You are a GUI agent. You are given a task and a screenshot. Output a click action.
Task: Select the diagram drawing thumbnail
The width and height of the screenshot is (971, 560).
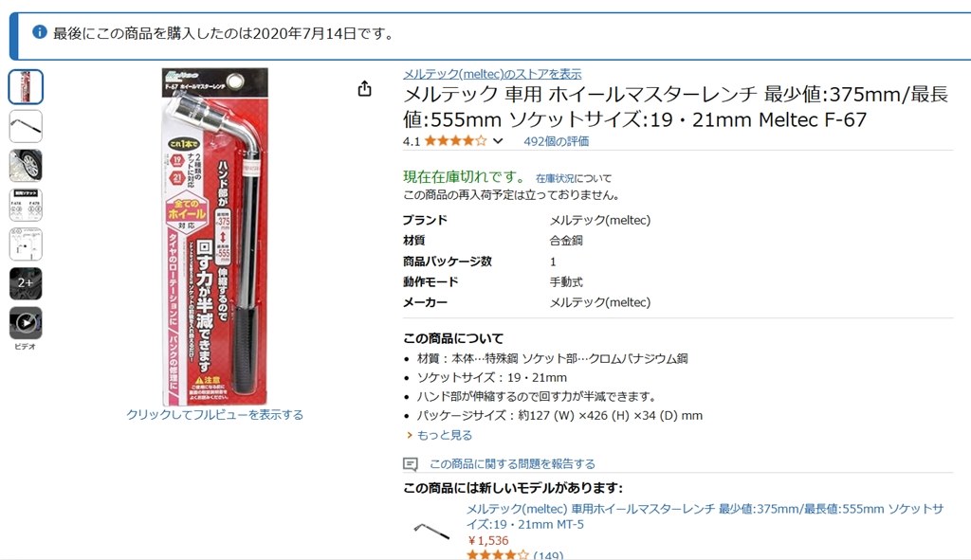(26, 244)
